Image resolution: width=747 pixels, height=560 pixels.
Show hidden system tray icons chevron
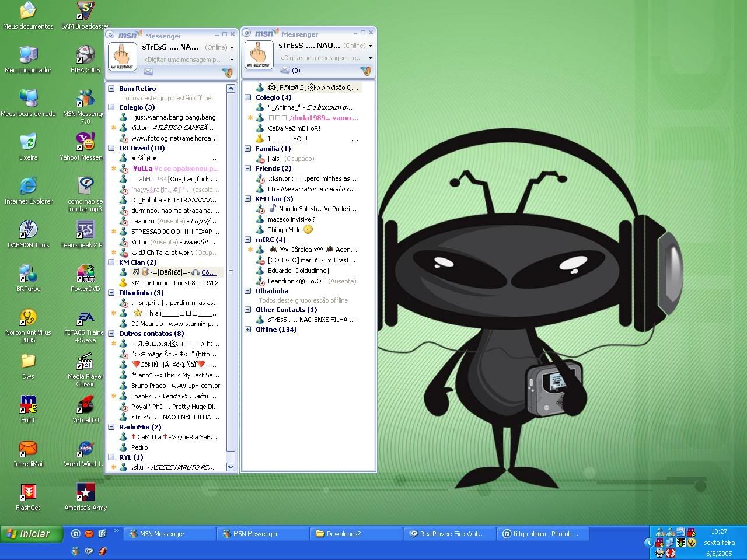pos(648,542)
